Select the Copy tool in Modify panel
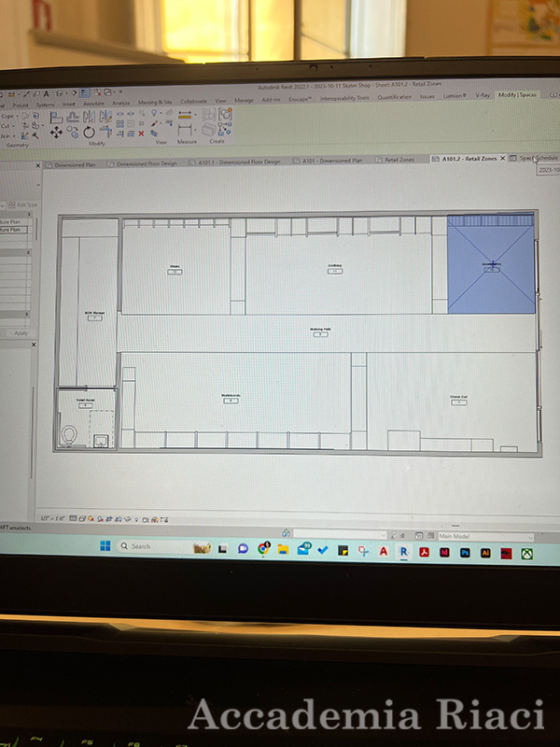This screenshot has width=560, height=747. click(73, 133)
